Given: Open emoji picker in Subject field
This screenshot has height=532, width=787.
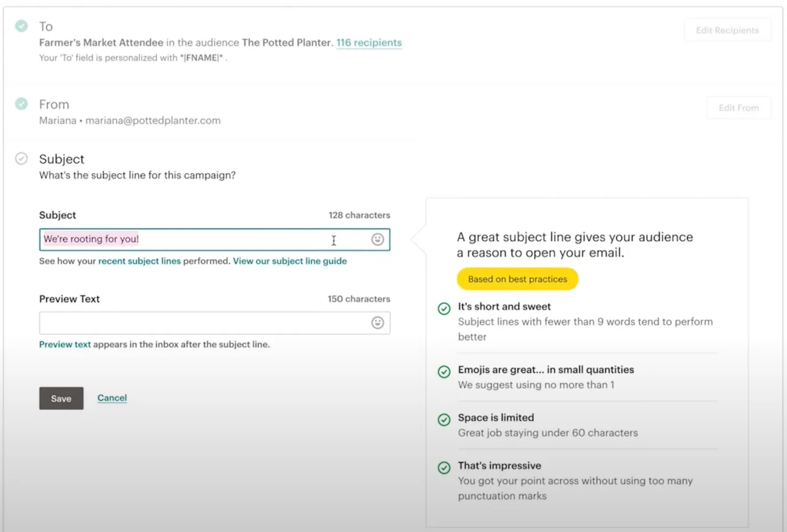Looking at the screenshot, I should [377, 239].
